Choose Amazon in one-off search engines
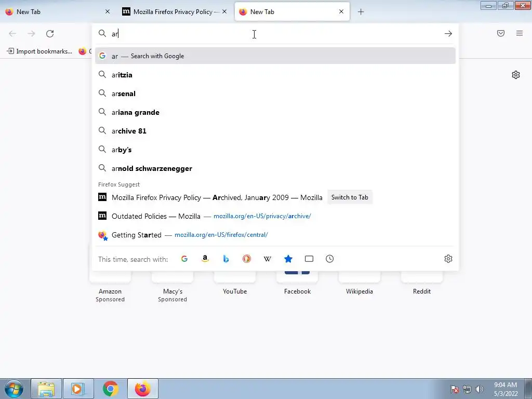Screen dimensions: 532x399 tap(205, 259)
